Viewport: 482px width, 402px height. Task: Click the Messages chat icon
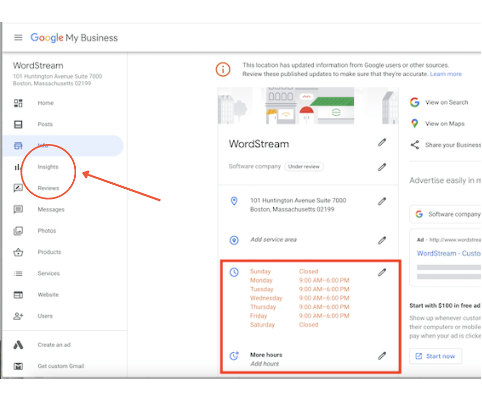(x=18, y=209)
